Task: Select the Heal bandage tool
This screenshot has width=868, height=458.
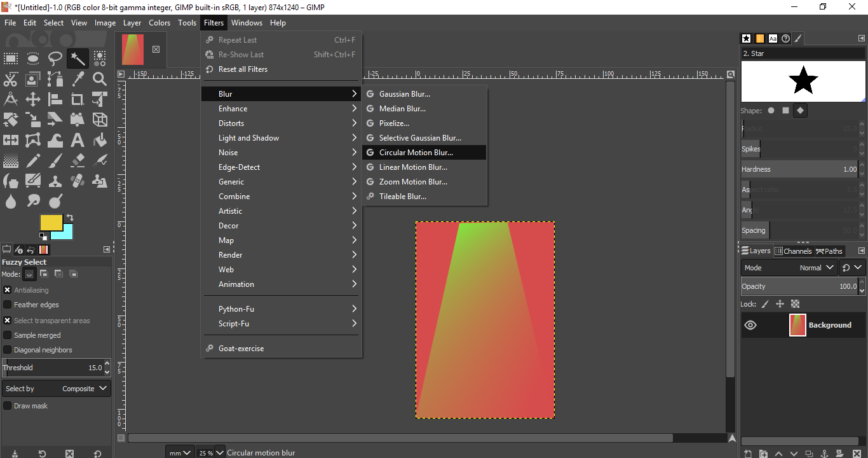Action: point(78,181)
